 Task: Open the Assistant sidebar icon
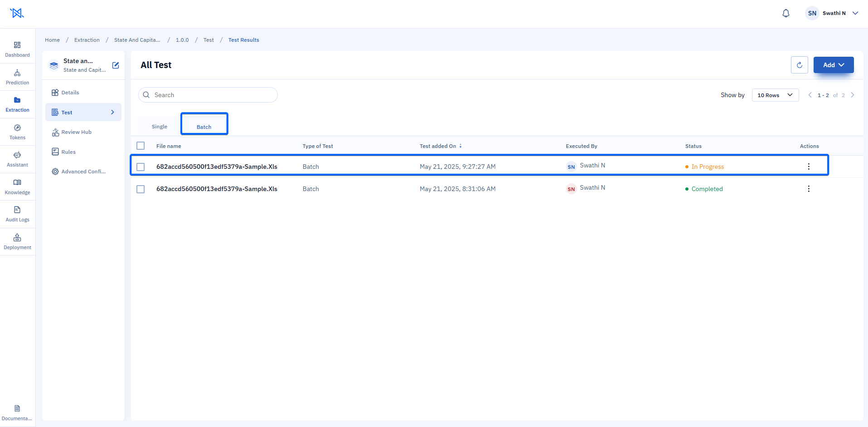click(x=17, y=155)
